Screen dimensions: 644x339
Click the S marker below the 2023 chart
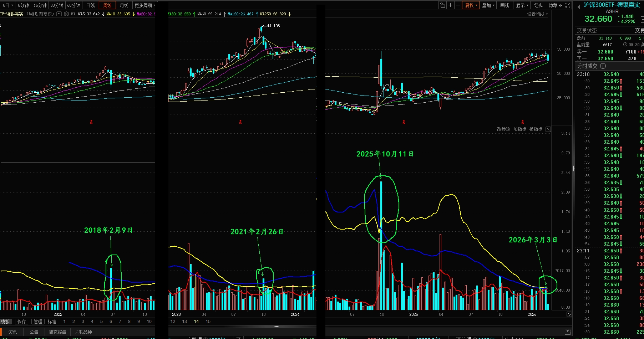(240, 122)
